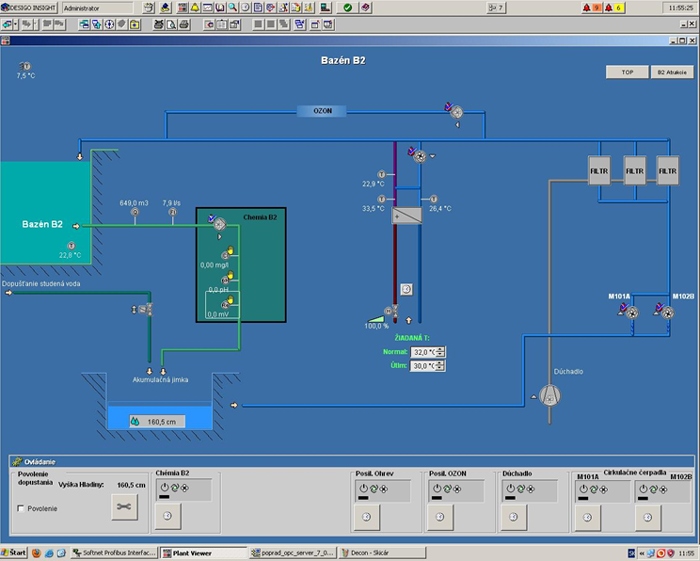Open the Dúchadlo scheduler clock button

click(x=513, y=517)
